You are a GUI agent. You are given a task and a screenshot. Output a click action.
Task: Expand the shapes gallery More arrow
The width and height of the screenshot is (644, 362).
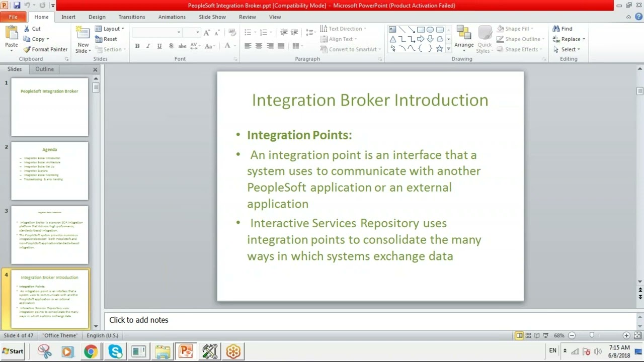tap(448, 49)
